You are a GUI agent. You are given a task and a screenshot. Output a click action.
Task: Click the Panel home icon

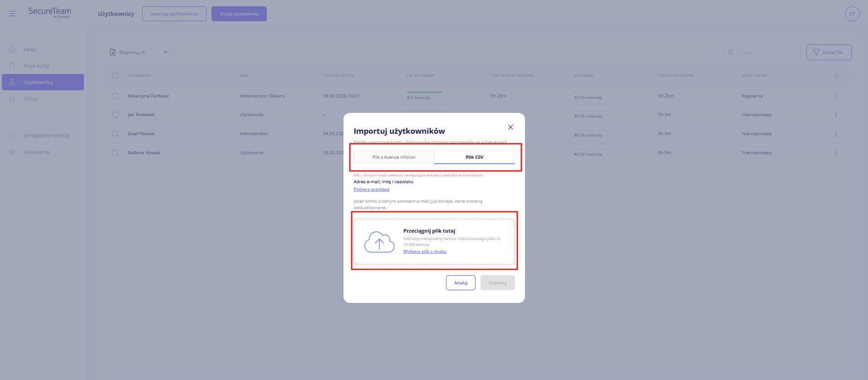12,49
